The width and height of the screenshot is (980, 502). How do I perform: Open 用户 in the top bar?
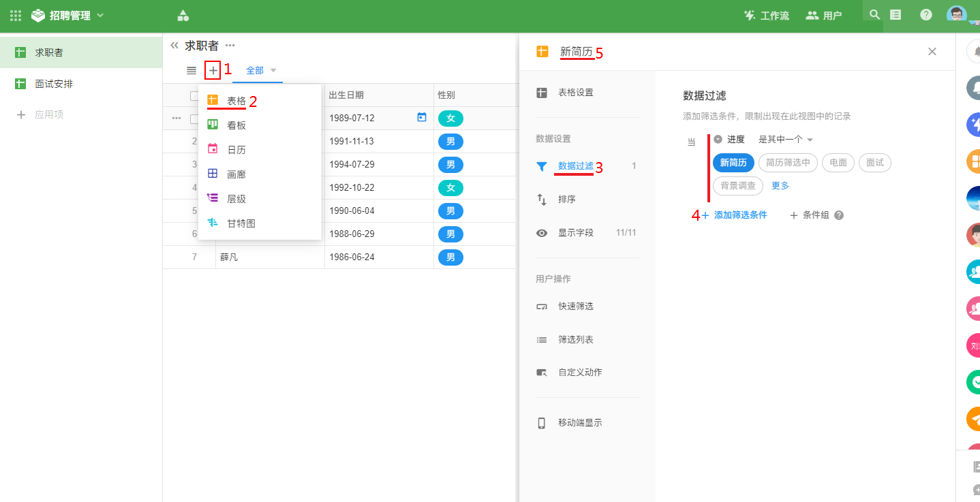(823, 15)
